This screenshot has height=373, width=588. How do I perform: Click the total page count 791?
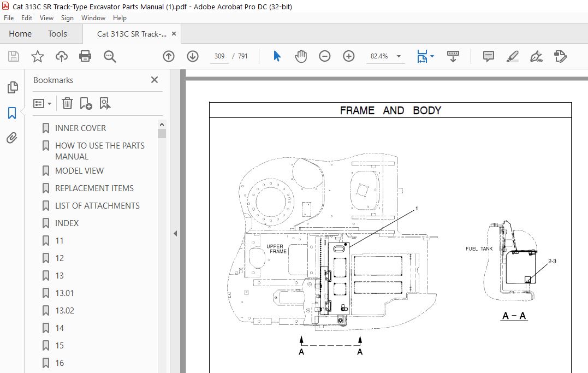point(242,56)
